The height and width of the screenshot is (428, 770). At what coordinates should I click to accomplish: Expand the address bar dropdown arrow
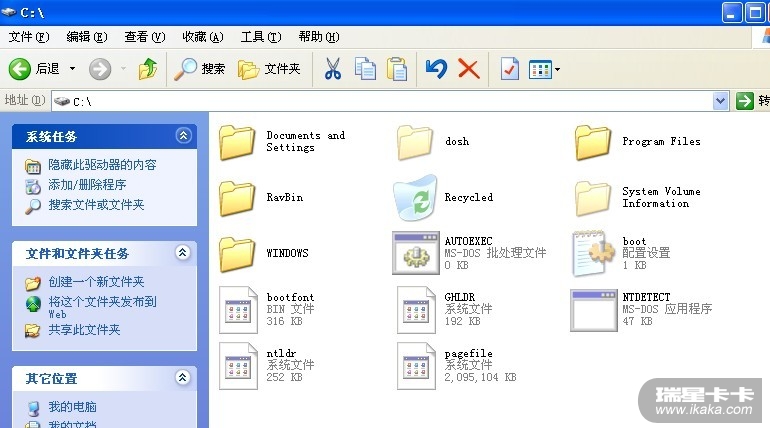coord(720,101)
